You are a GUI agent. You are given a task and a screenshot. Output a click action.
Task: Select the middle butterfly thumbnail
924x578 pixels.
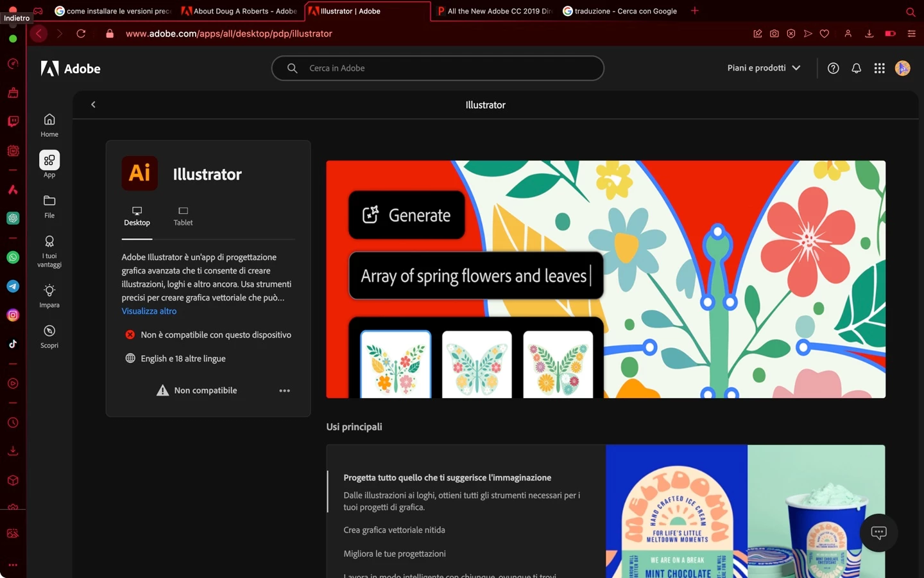477,364
